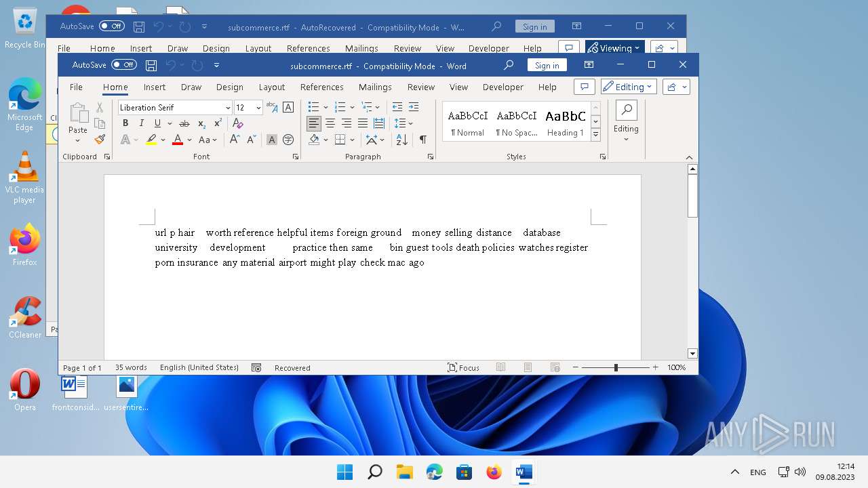The width and height of the screenshot is (868, 488).
Task: Open the File menu
Action: tap(76, 87)
